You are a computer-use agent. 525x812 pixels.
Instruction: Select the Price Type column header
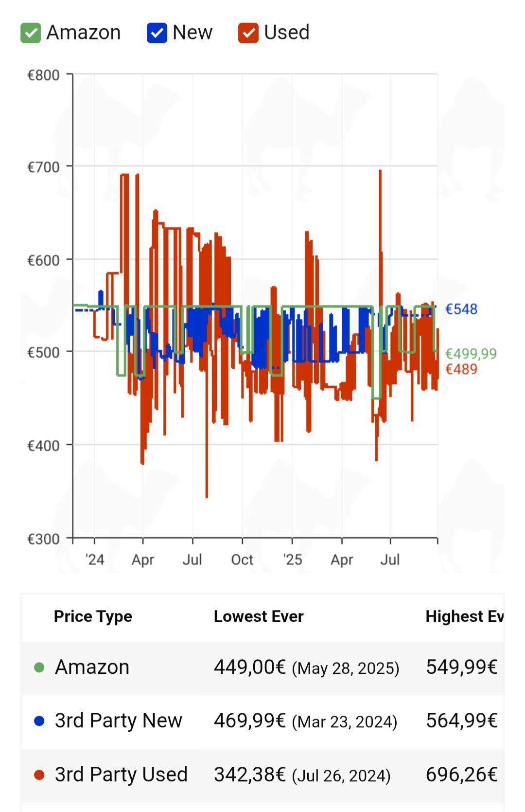(x=93, y=616)
